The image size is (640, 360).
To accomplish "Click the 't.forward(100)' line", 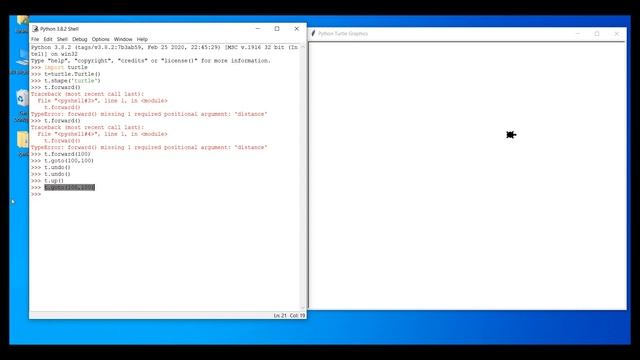I will point(67,154).
